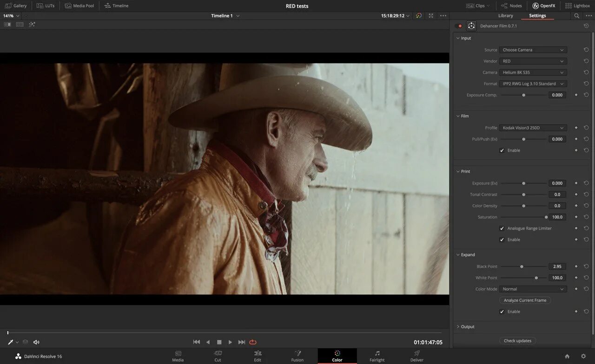Open the LUTs browser

click(x=46, y=6)
